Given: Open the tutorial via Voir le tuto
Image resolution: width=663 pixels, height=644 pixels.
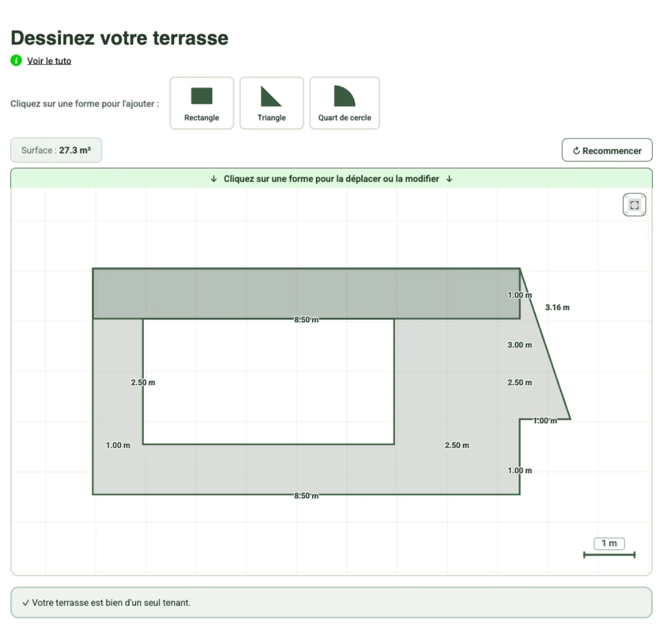Looking at the screenshot, I should coord(49,61).
